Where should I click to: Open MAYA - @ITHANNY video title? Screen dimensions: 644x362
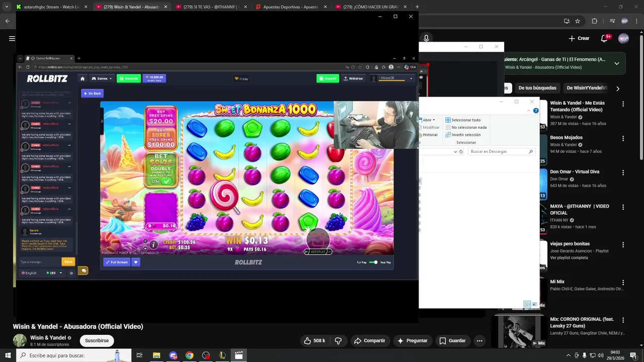580,210
